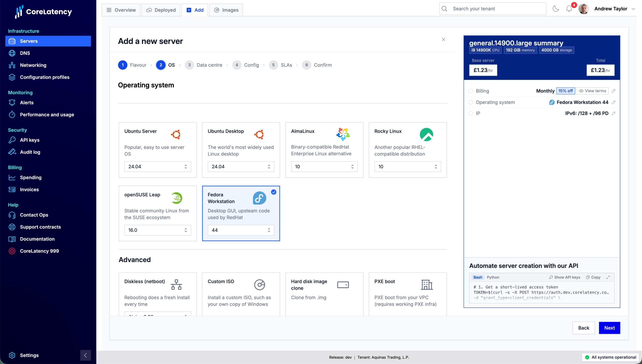The height and width of the screenshot is (364, 642).
Task: Open View terms for billing
Action: (593, 91)
